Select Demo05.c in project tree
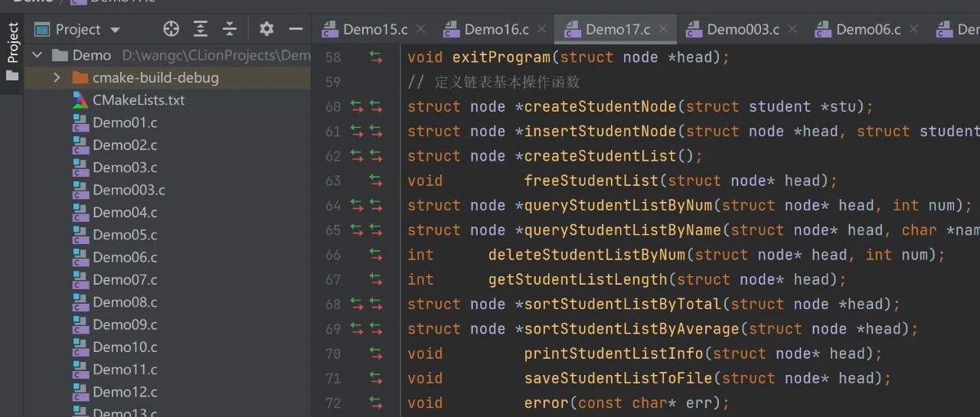 (x=125, y=234)
